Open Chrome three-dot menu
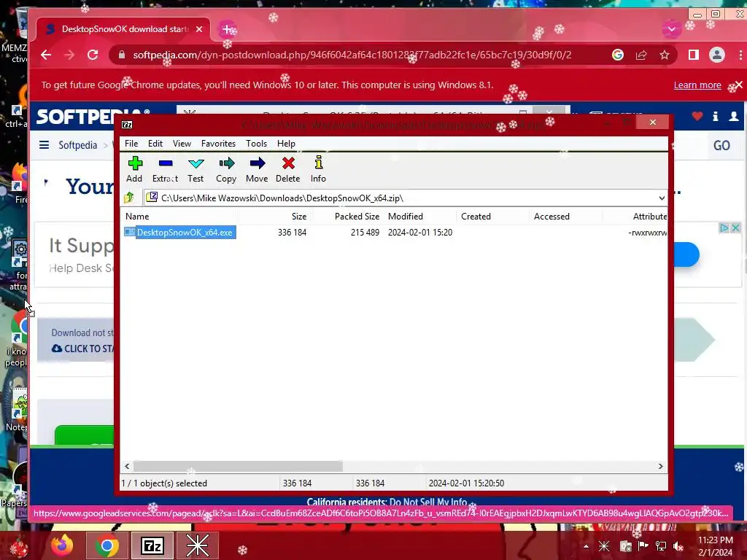747x560 pixels. [740, 55]
